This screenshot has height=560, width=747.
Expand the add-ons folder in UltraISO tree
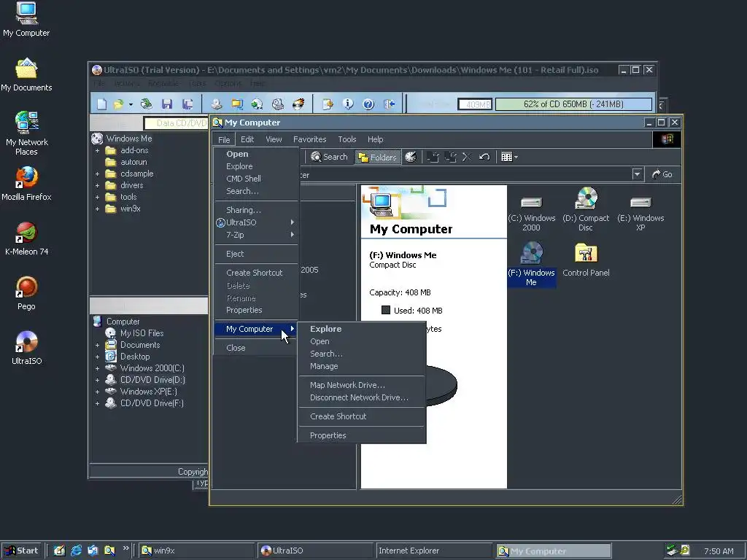point(97,150)
